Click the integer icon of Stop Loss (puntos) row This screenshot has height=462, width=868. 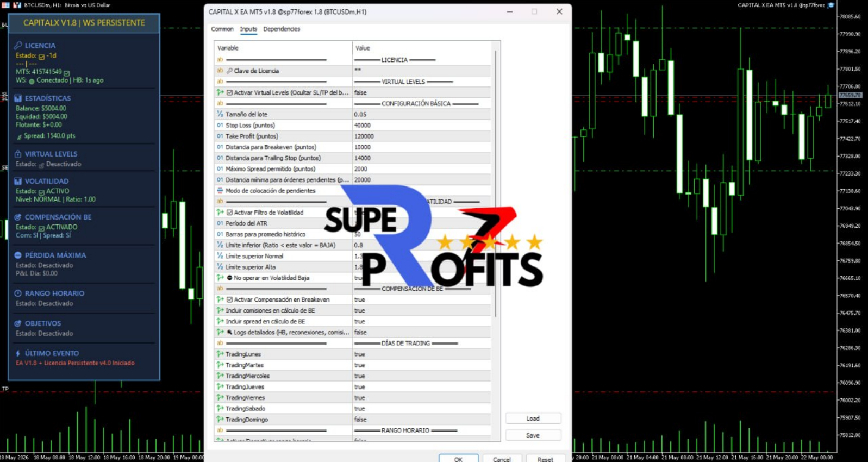pos(220,125)
